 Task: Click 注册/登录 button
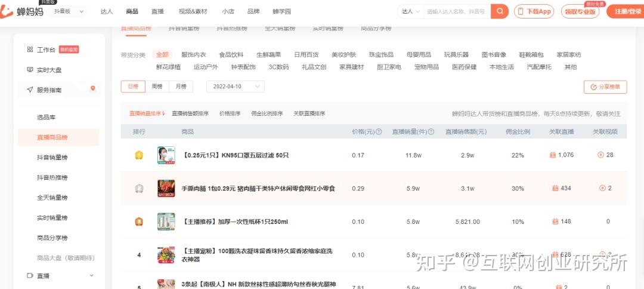(627, 11)
